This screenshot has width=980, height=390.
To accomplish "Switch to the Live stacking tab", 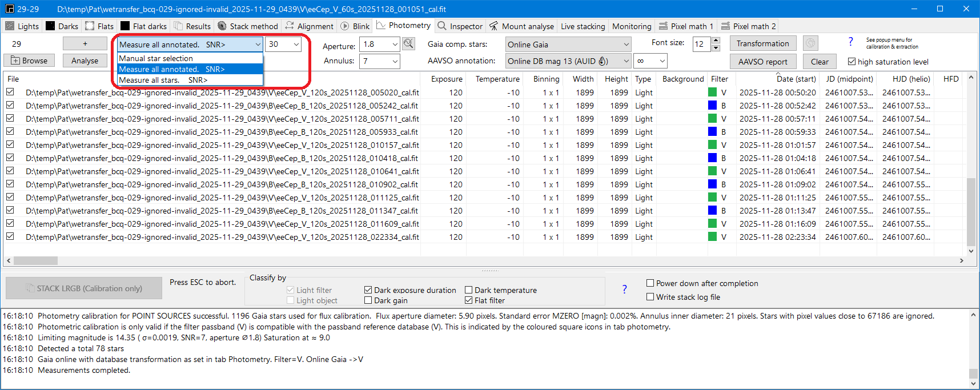I will 583,26.
